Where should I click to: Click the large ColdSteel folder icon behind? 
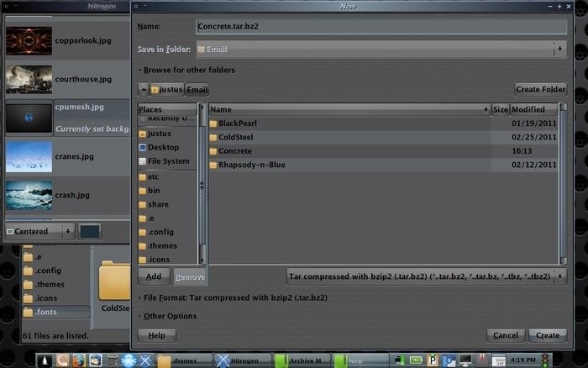(114, 281)
